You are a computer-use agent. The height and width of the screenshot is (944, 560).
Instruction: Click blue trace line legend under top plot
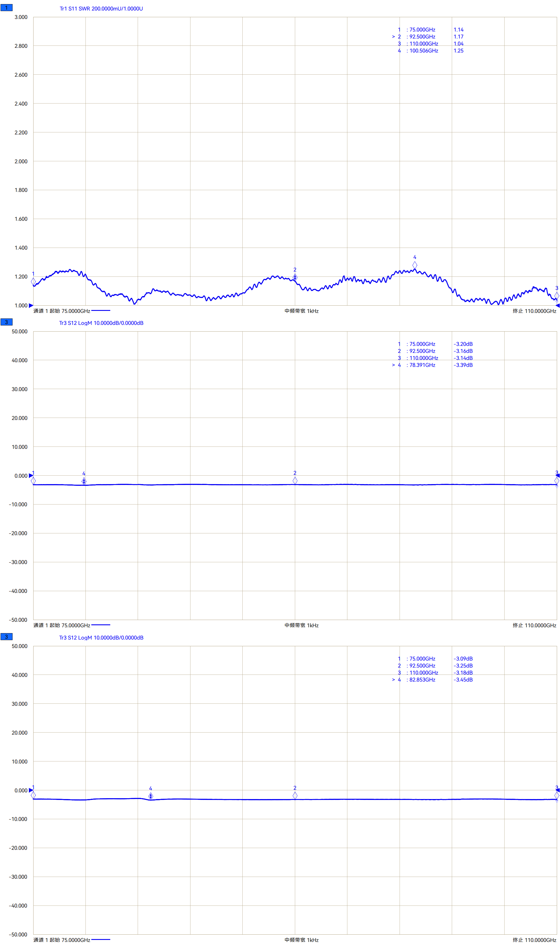point(100,311)
